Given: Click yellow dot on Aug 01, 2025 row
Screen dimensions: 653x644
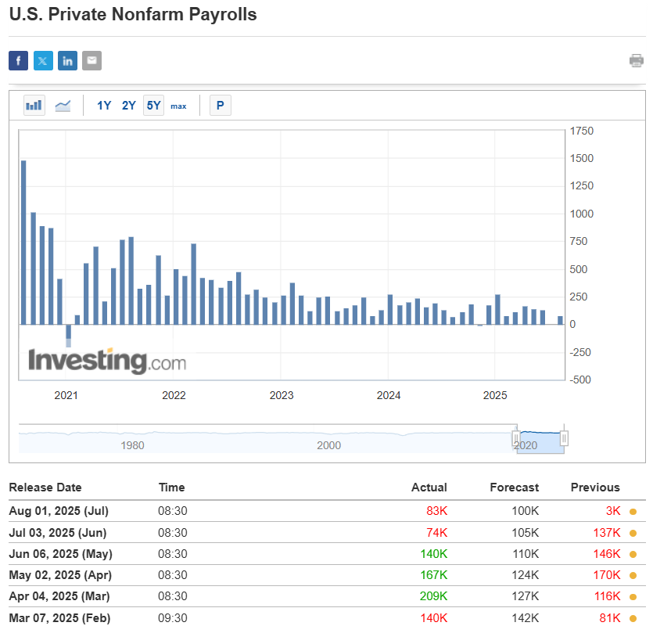Looking at the screenshot, I should point(633,512).
